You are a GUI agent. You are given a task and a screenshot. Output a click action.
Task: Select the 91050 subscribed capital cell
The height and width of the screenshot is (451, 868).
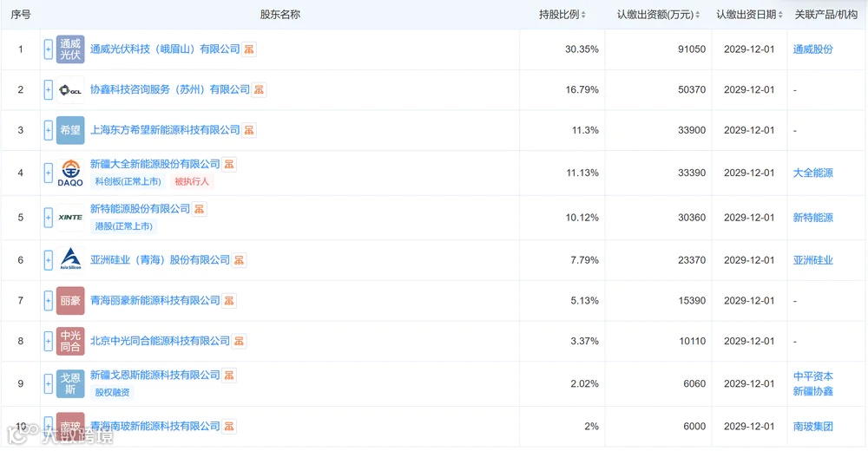pos(659,49)
